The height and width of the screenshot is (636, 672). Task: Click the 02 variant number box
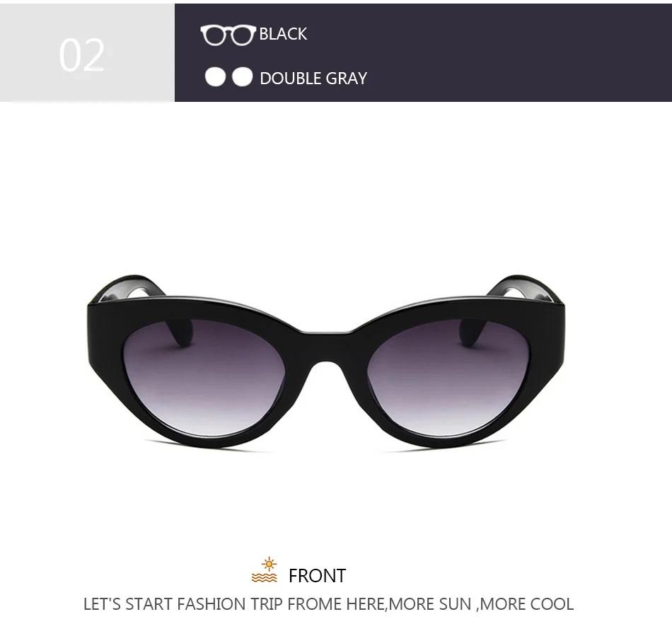pyautogui.click(x=87, y=53)
